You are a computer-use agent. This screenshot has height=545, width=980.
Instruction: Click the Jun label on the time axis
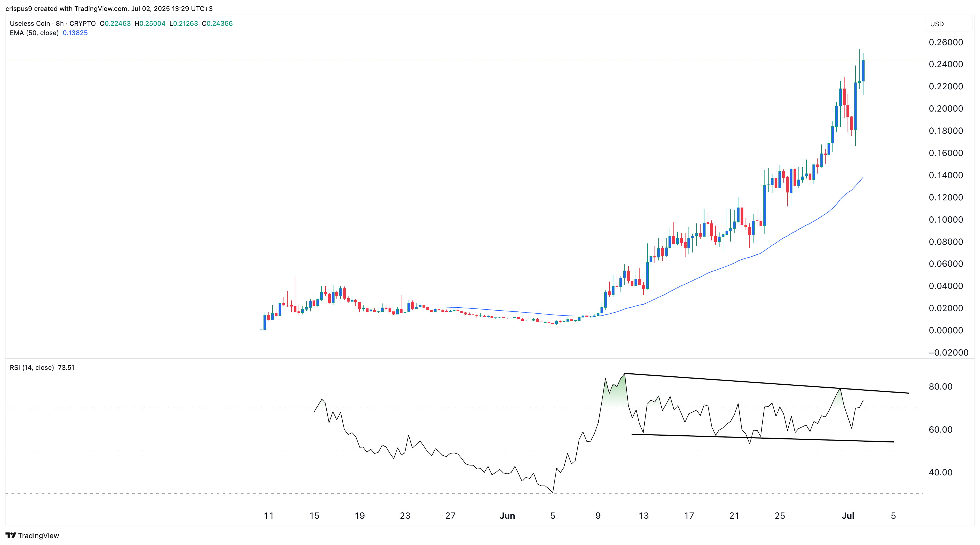click(508, 516)
